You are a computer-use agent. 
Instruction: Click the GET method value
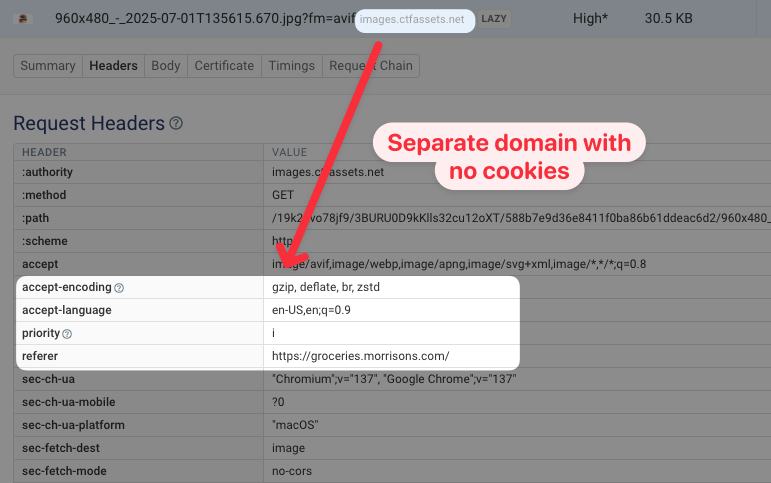pyautogui.click(x=283, y=195)
